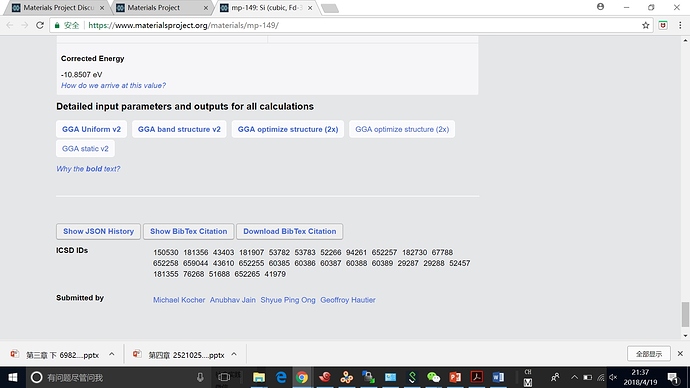Open Task View in the taskbar

click(x=224, y=377)
